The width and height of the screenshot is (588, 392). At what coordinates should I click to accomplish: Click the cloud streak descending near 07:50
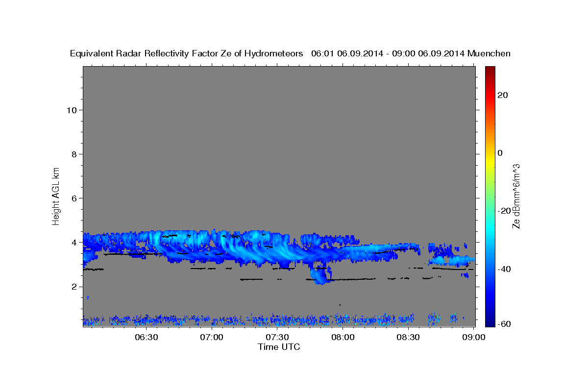tap(319, 275)
